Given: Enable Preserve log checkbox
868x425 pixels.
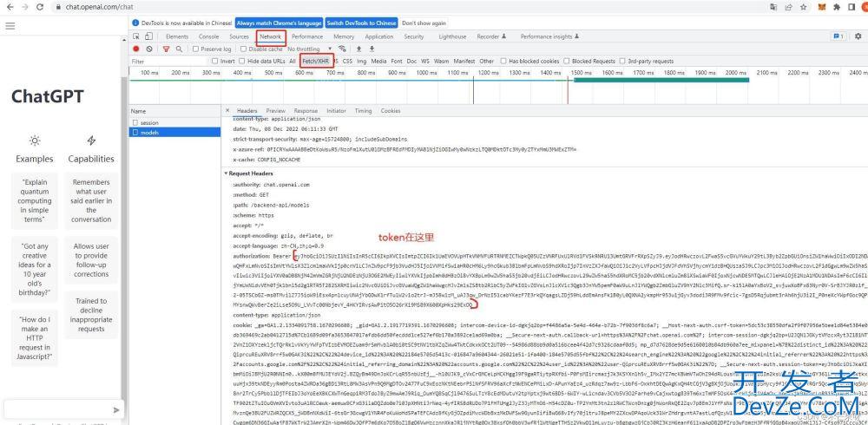Looking at the screenshot, I should (x=196, y=49).
